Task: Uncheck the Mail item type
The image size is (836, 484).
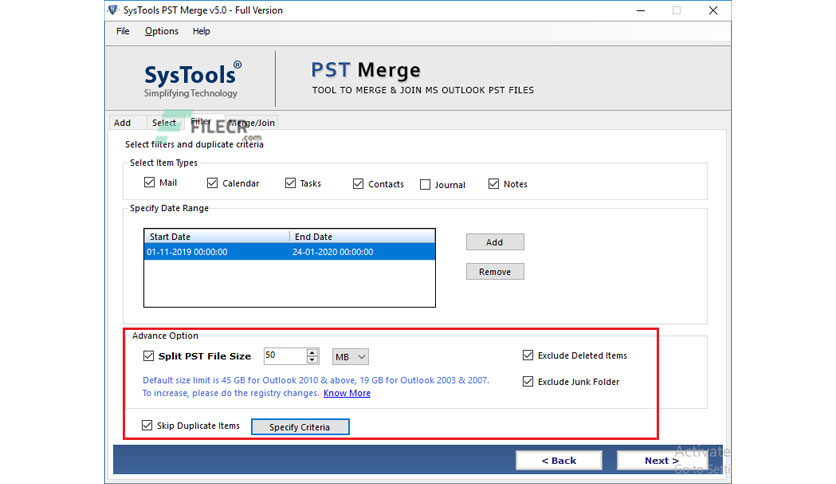Action: click(149, 182)
